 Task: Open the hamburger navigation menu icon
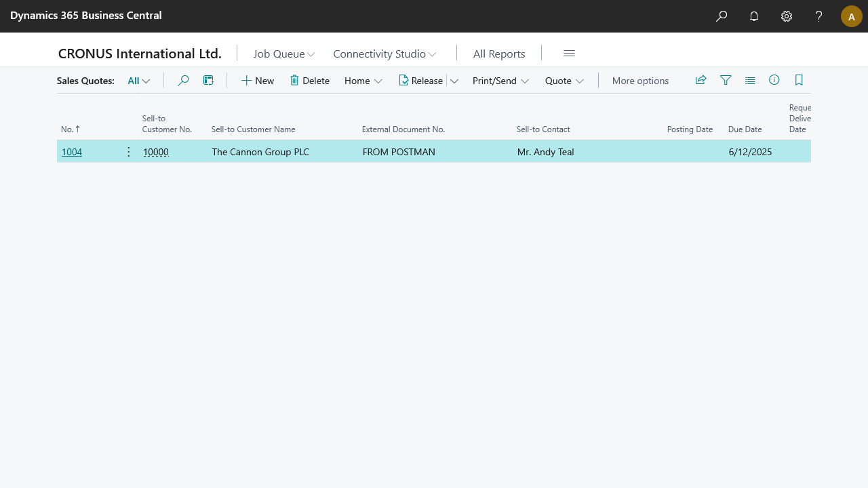[x=570, y=54]
